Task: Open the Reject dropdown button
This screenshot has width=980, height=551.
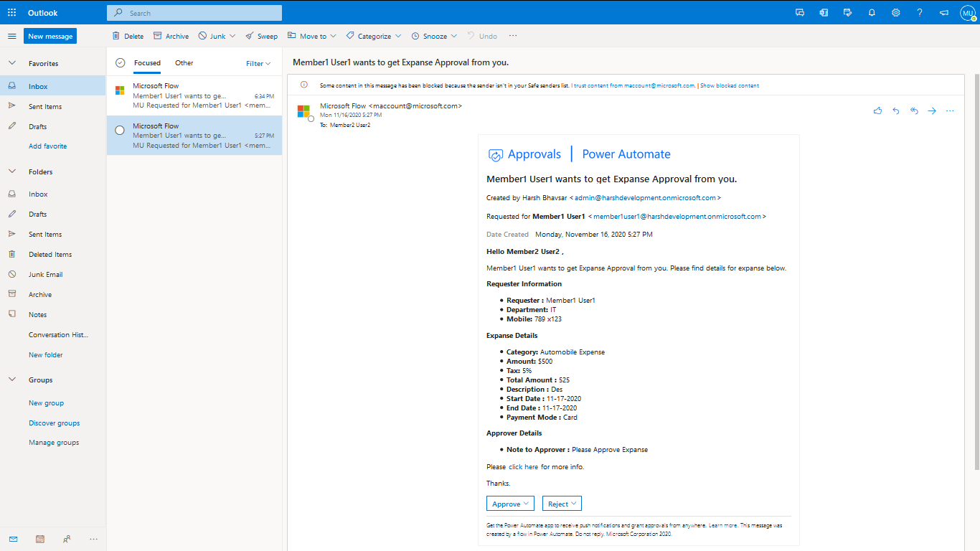Action: pyautogui.click(x=562, y=504)
